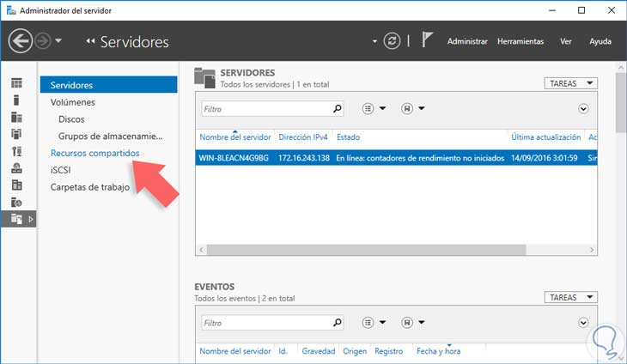Viewport: 627px width, 364px height.
Task: Sort events by Id. column
Action: 283,351
